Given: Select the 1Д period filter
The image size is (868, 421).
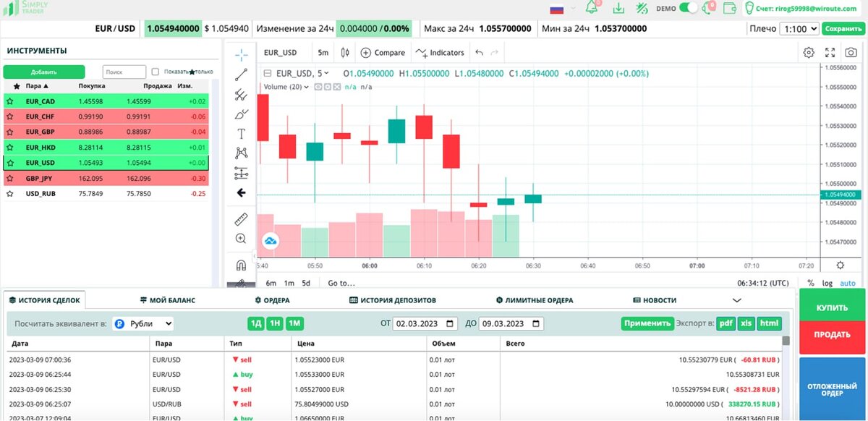Looking at the screenshot, I should (x=255, y=324).
